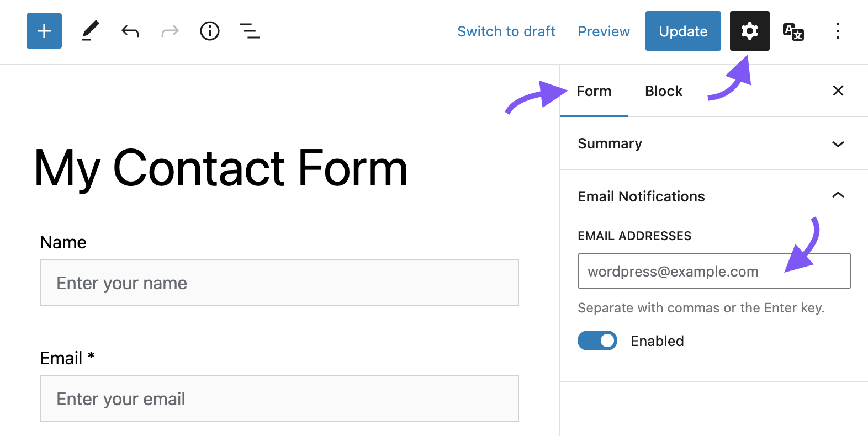
Task: Click the Separate with commas help text
Action: [701, 308]
